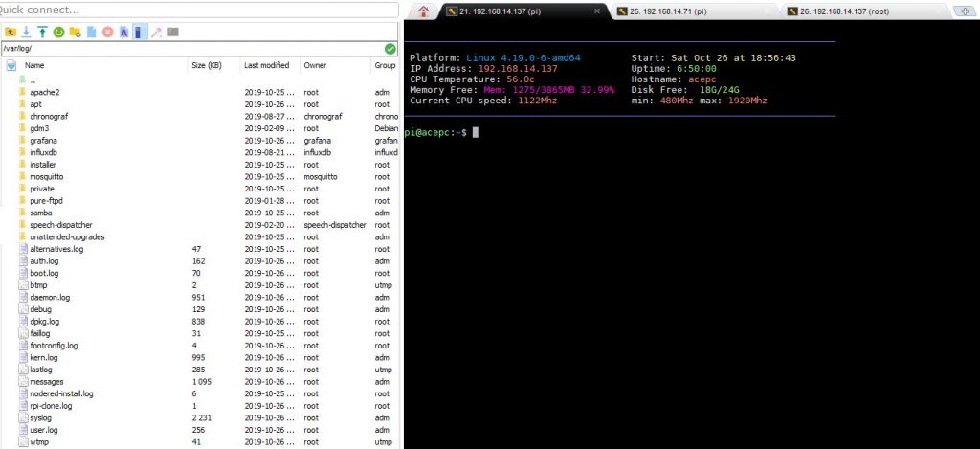980x449 pixels.
Task: Create a new folder using toolbar icon
Action: pyautogui.click(x=75, y=32)
